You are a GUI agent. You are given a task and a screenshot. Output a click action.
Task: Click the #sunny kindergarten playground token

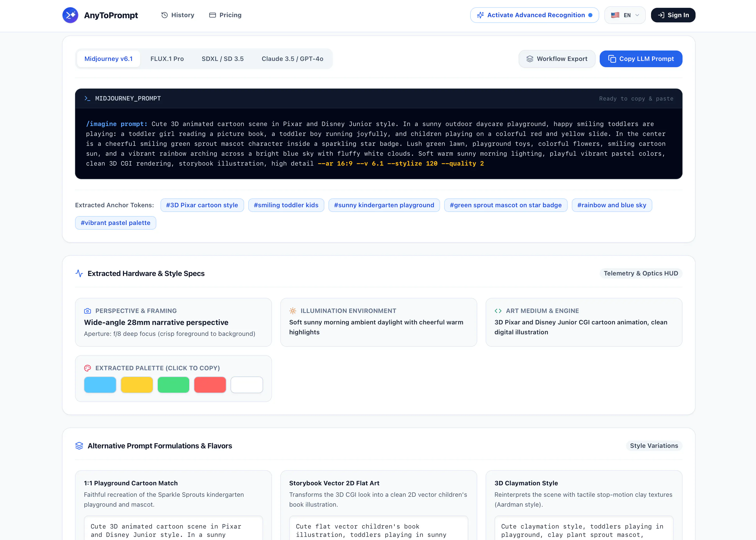384,205
